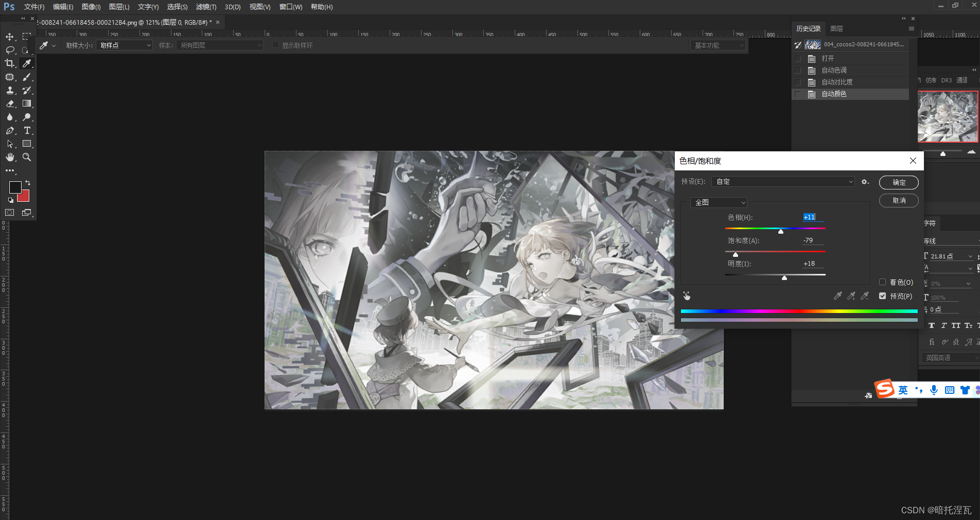This screenshot has height=520, width=980.
Task: Select the Quick Selection tool
Action: pos(27,50)
